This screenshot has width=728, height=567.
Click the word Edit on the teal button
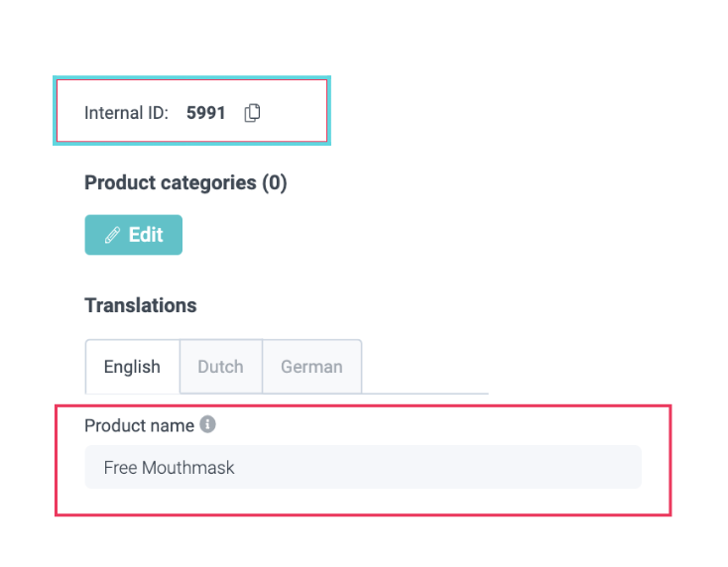click(x=145, y=235)
